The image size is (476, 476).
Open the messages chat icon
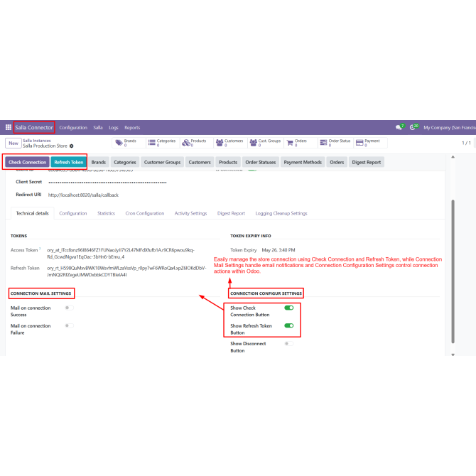[x=399, y=127]
